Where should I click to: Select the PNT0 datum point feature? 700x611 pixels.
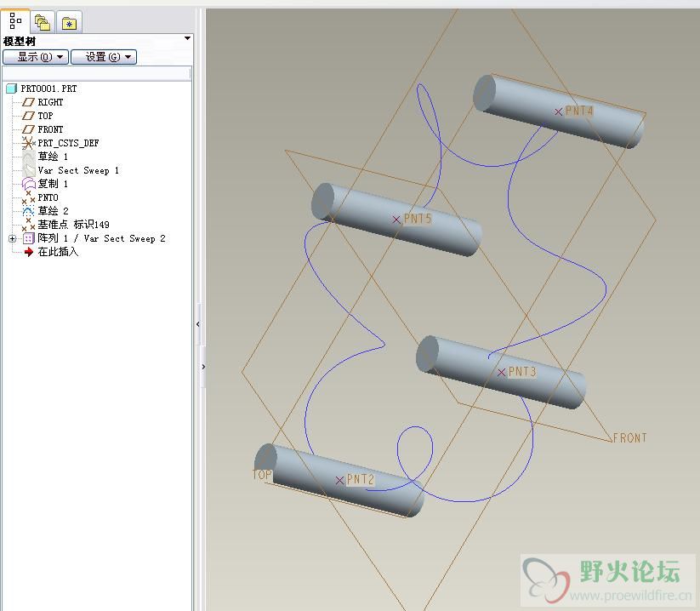pos(48,197)
